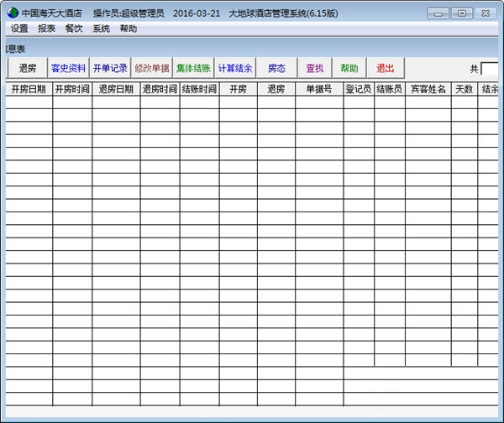Click the 结账员 column header

(390, 89)
